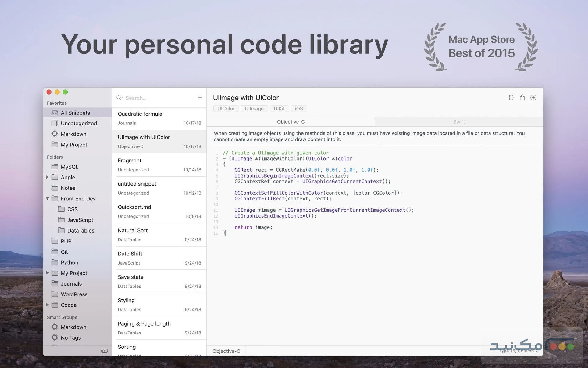Viewport: 588px width, 368px height.
Task: Click in the Search field
Action: click(159, 98)
